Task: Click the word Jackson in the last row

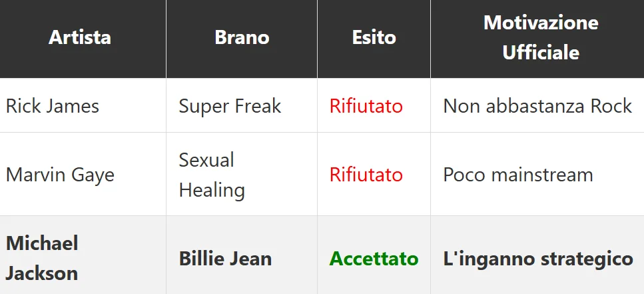Action: [x=42, y=273]
